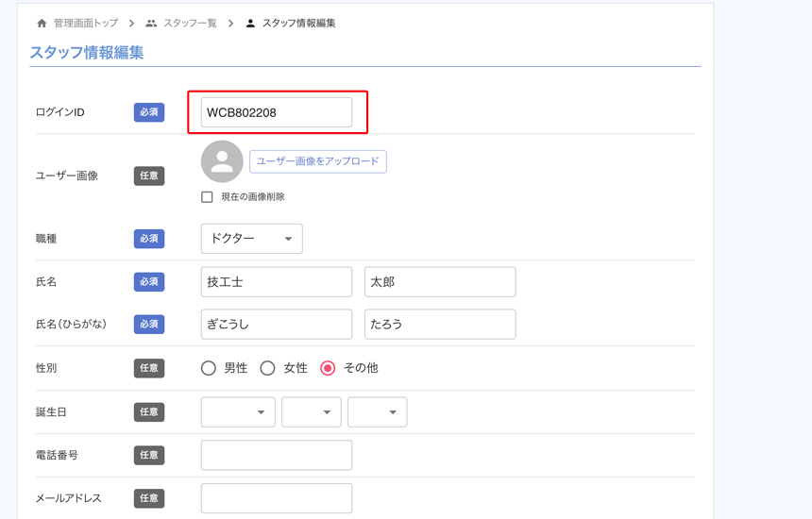Click the person icon beside スタッフ情報編集

(250, 24)
